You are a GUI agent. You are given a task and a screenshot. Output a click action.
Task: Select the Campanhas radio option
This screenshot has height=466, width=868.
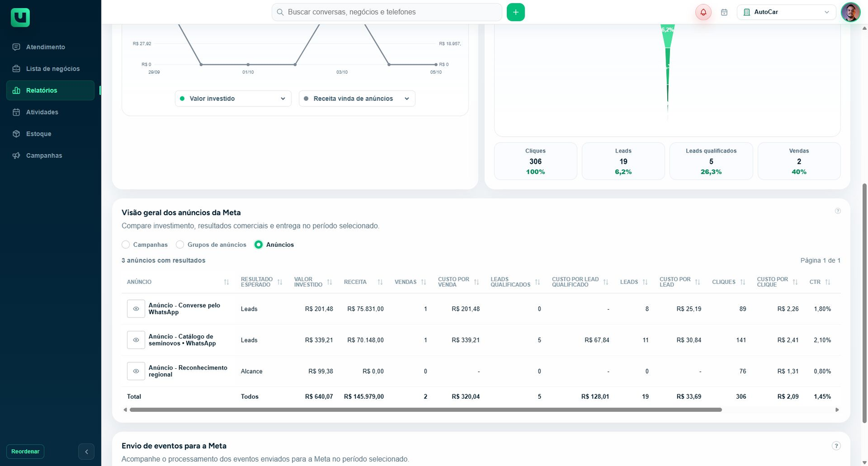(126, 245)
